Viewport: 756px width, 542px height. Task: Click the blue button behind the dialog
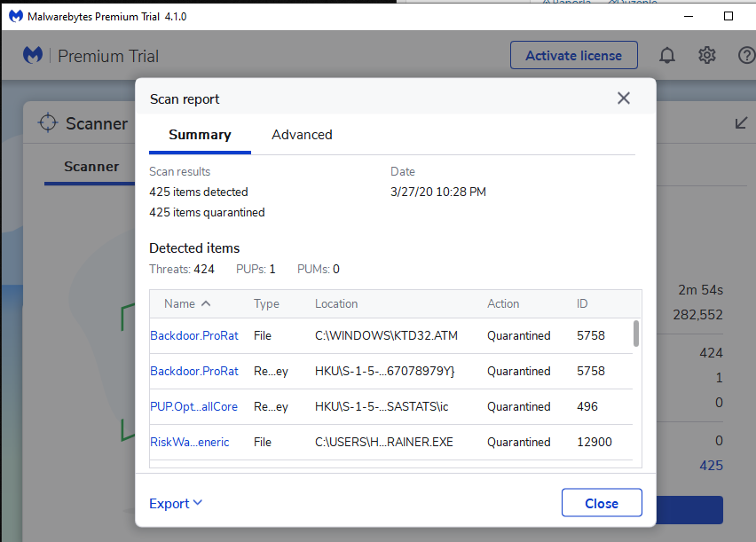click(x=689, y=510)
